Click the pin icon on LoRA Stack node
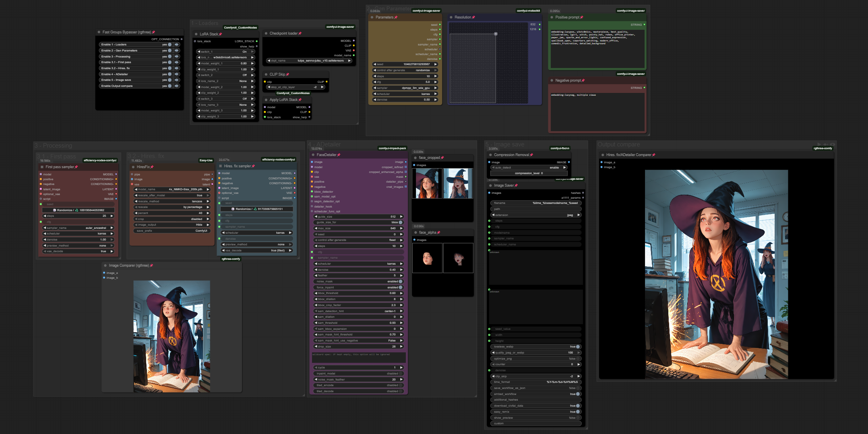The height and width of the screenshot is (434, 868). click(x=221, y=34)
